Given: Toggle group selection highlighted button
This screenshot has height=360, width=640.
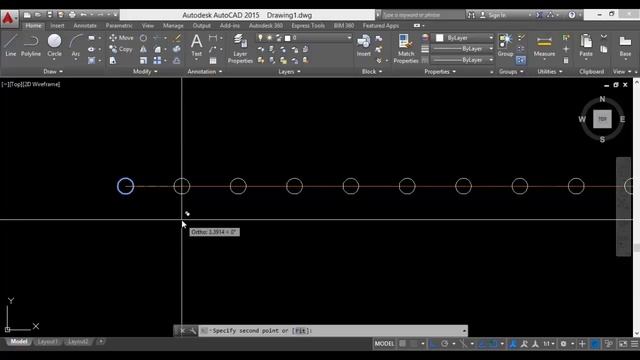Looking at the screenshot, I should tap(521, 60).
